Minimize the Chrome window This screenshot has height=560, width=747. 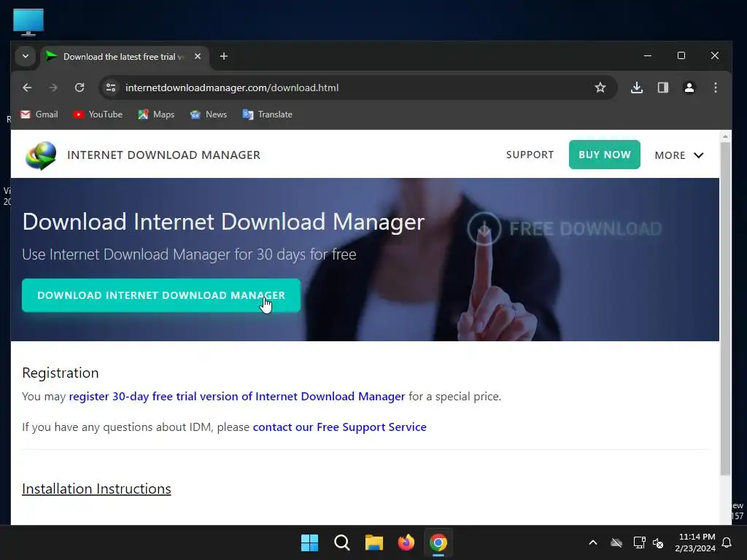click(x=648, y=55)
